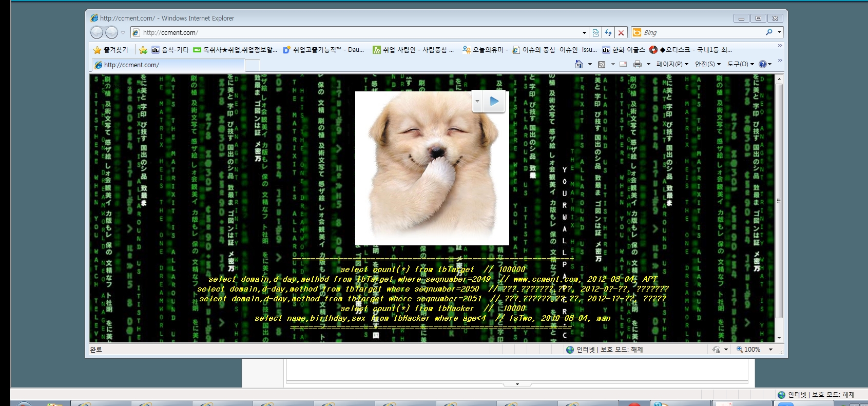Open the 음식-기타 favorites link
868x406 pixels.
pos(170,50)
